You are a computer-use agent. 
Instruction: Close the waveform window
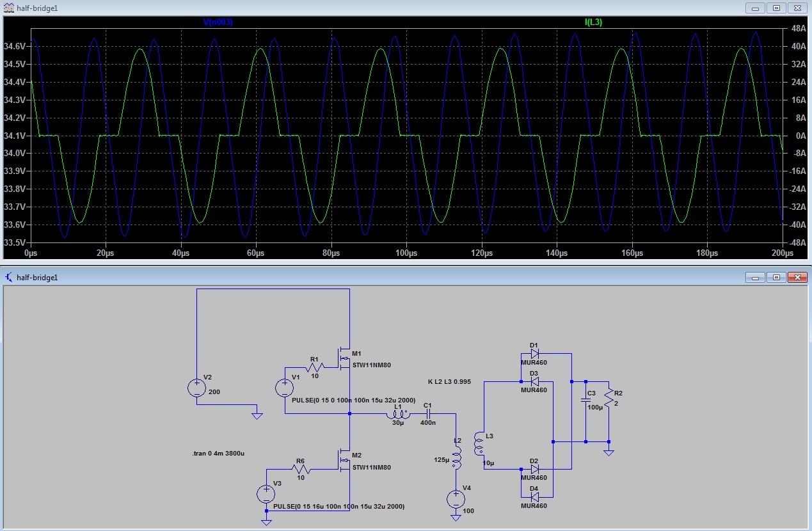coord(797,8)
